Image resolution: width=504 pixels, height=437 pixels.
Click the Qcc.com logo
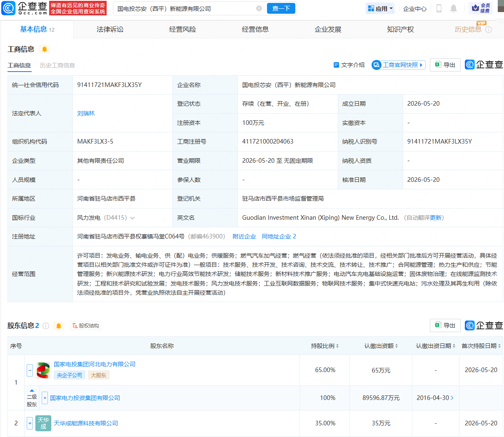25,8
